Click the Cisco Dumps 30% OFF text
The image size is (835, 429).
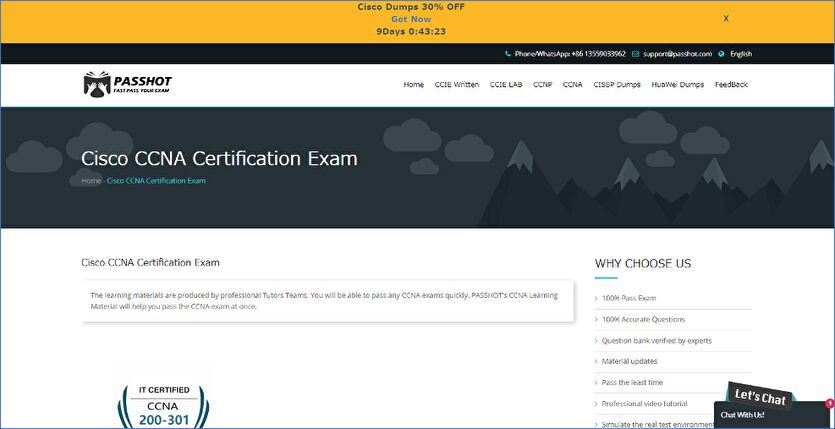coord(411,7)
